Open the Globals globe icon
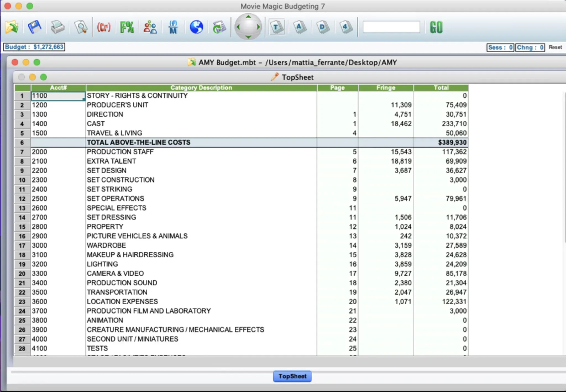 click(196, 27)
